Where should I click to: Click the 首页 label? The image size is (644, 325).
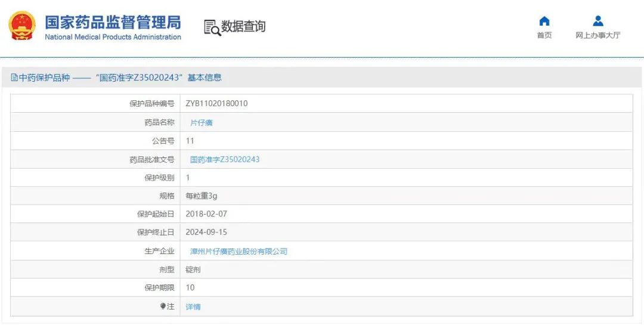pyautogui.click(x=544, y=35)
